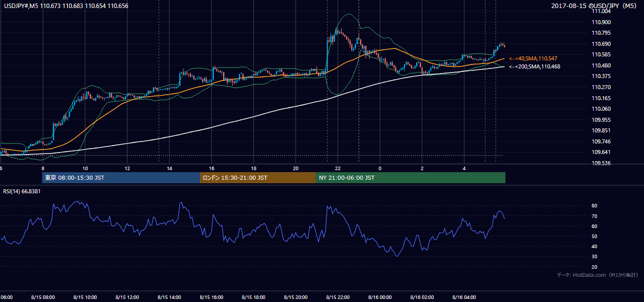Image resolution: width=644 pixels, height=302 pixels.
Task: Click hour label 16 under chart
Action: click(x=212, y=168)
